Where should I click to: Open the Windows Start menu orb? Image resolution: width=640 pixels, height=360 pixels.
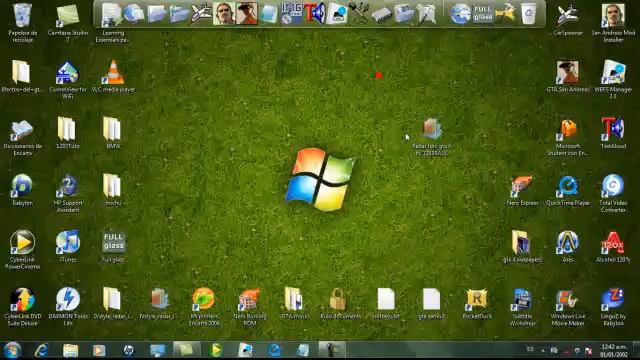pyautogui.click(x=12, y=350)
